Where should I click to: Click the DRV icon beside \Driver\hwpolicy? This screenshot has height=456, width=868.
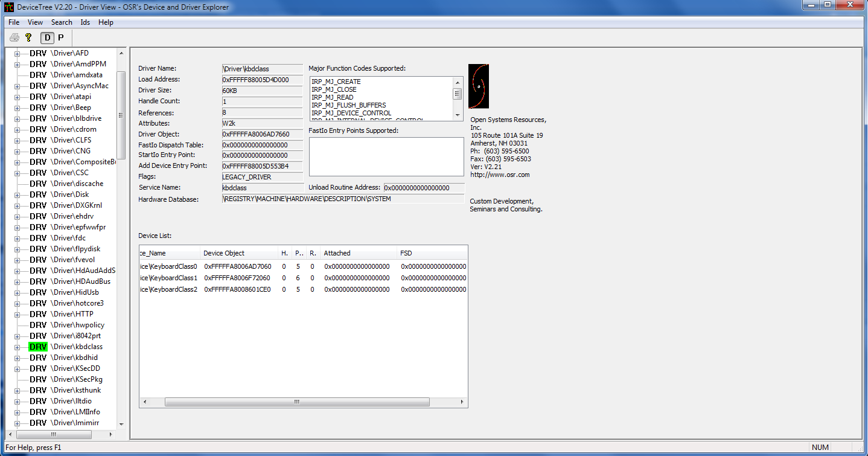(38, 325)
